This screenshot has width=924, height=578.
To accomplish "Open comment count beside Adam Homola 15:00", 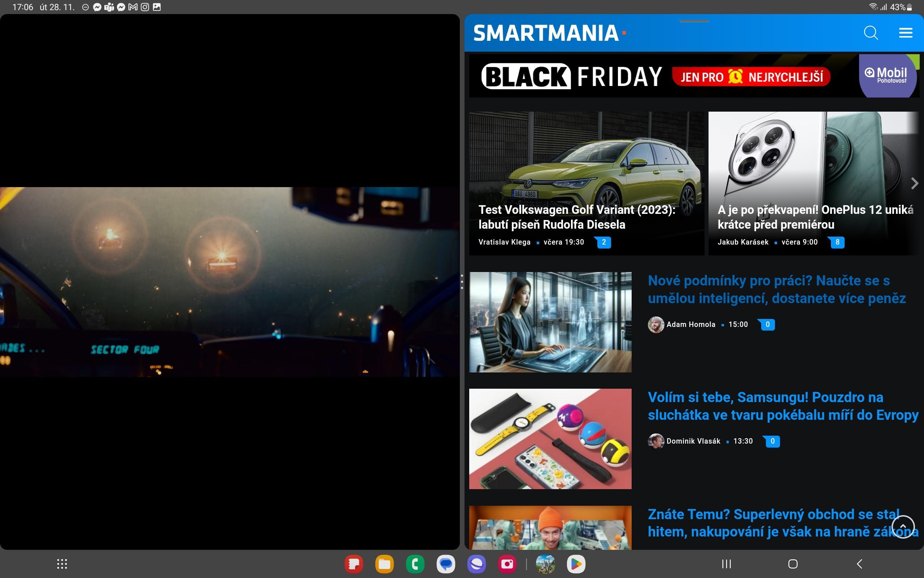I will [767, 324].
